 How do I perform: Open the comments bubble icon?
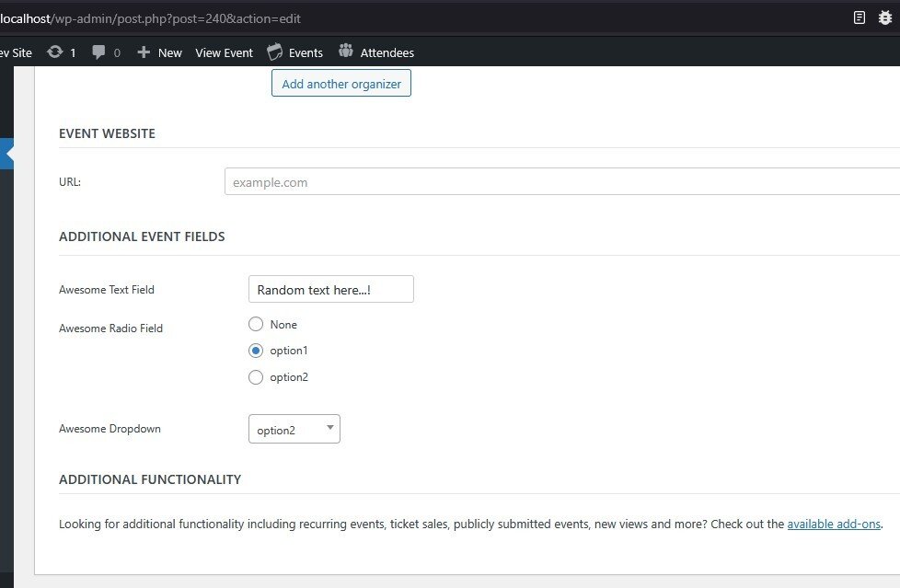[99, 52]
